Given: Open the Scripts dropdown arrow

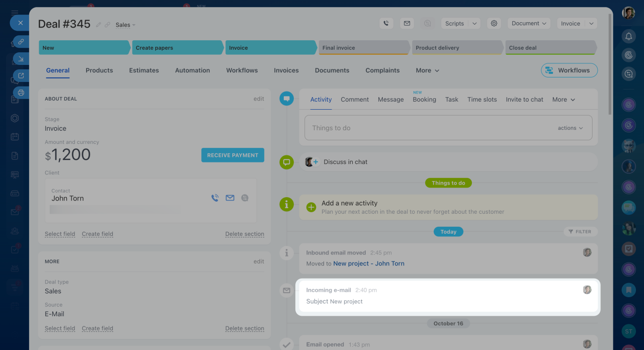Looking at the screenshot, I should click(x=474, y=24).
